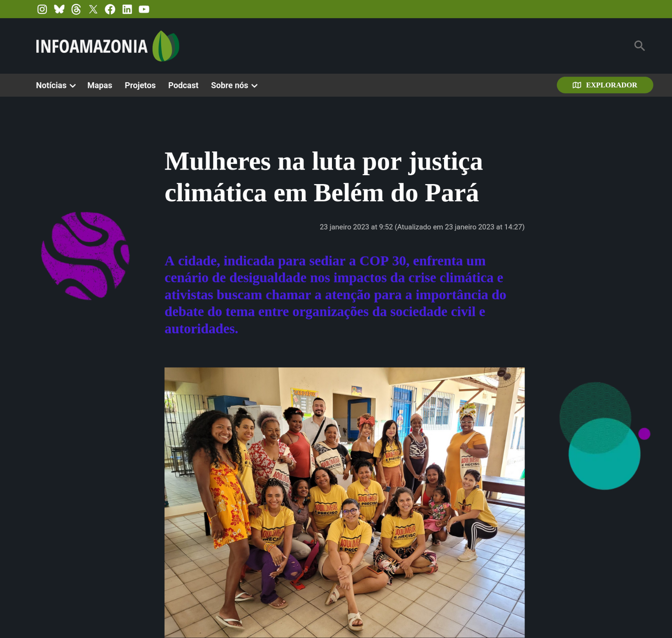Viewport: 672px width, 638px height.
Task: Open the Podcast menu item
Action: click(x=183, y=85)
